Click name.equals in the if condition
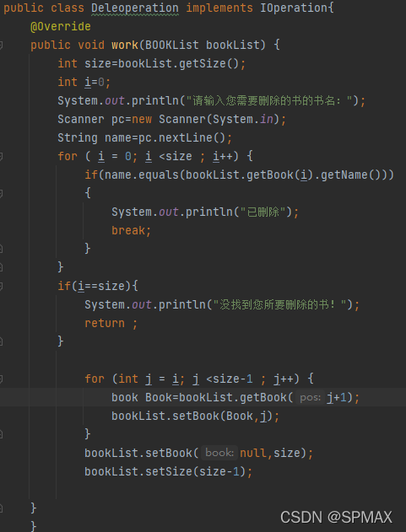The image size is (406, 532). coord(142,175)
